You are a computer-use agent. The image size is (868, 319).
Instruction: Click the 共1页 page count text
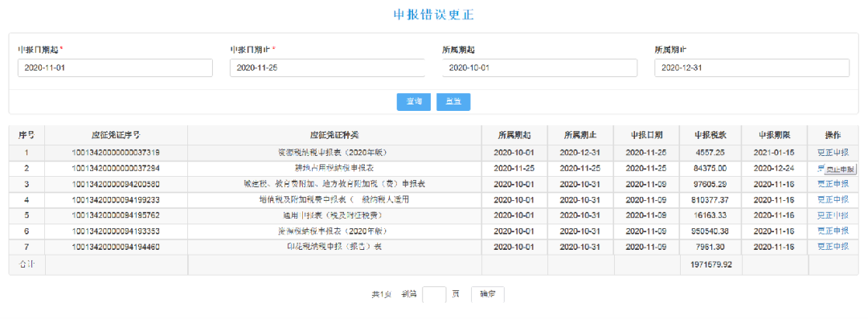[382, 295]
